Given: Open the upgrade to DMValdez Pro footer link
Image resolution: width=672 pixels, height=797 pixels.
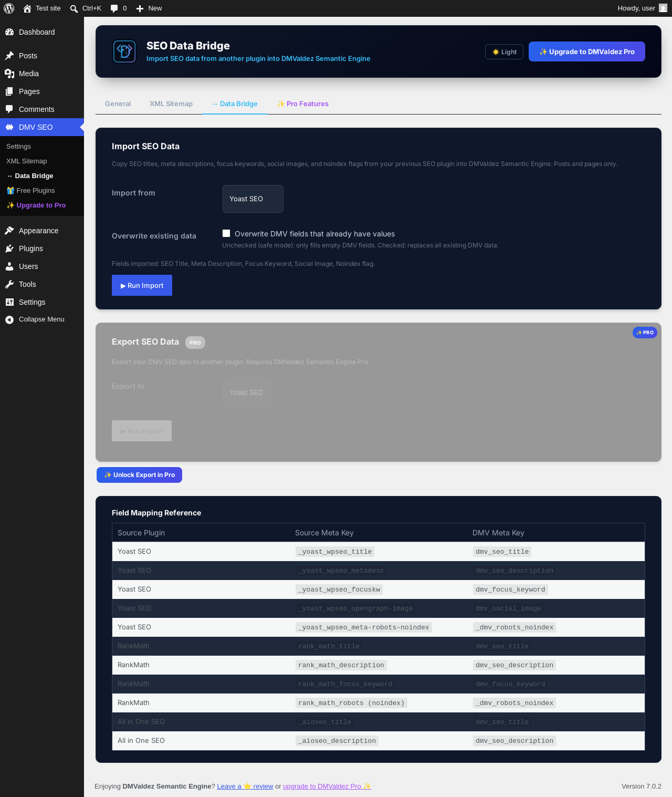Looking at the screenshot, I should click(x=327, y=786).
